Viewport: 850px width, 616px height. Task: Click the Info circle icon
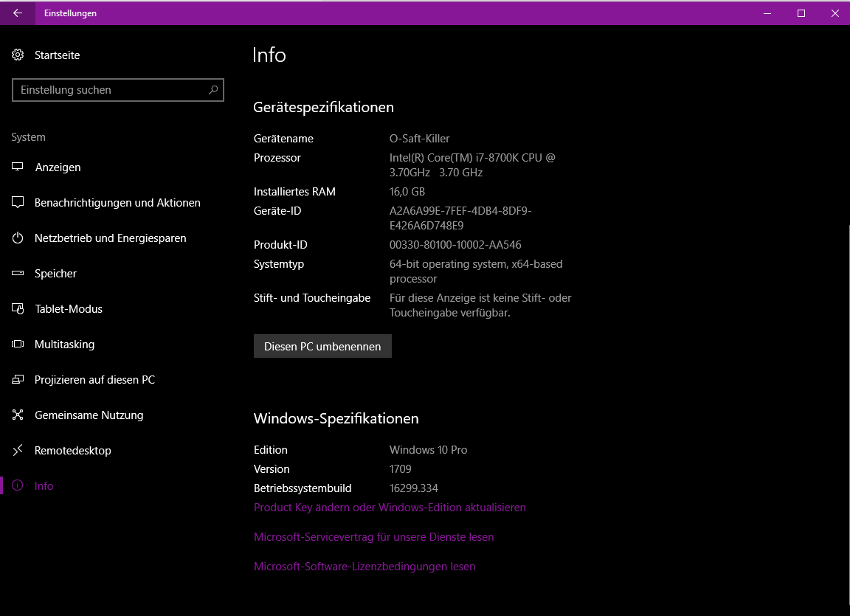[x=18, y=485]
